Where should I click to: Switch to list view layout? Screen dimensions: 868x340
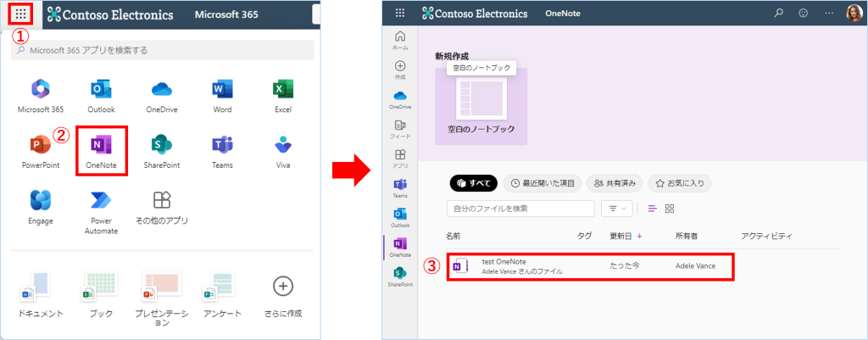[652, 209]
